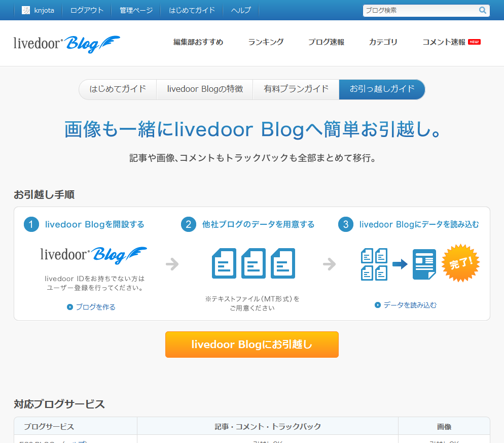The image size is (504, 443).
Task: Click the orange 完了! burst badge
Action: click(x=460, y=263)
